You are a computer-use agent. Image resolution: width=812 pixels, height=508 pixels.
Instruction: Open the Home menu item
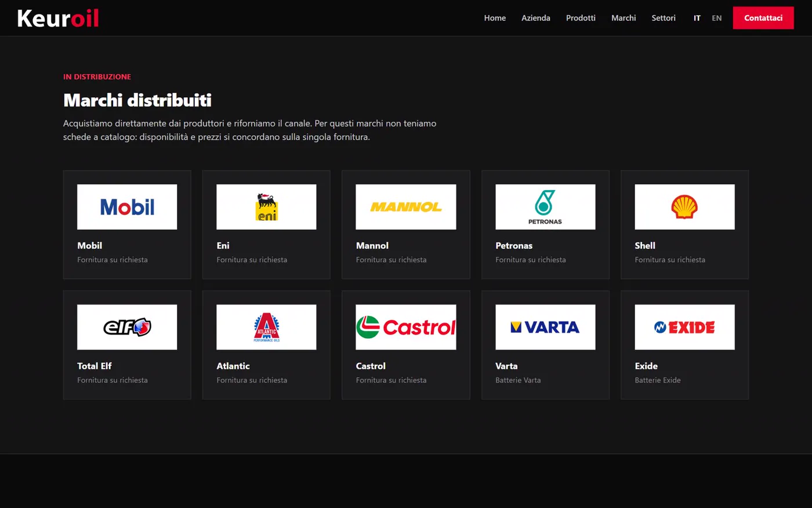point(495,18)
